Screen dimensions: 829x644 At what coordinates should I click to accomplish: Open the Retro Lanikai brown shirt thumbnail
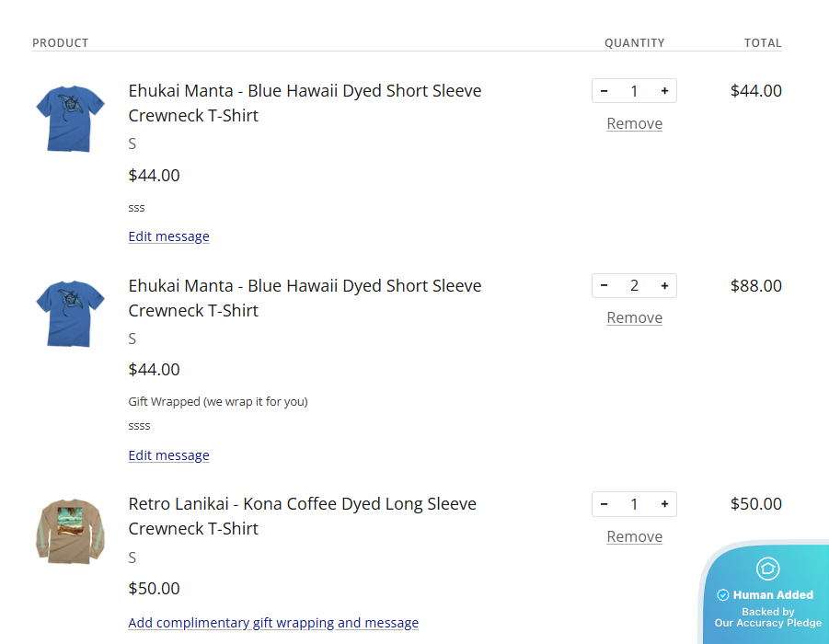tap(71, 532)
